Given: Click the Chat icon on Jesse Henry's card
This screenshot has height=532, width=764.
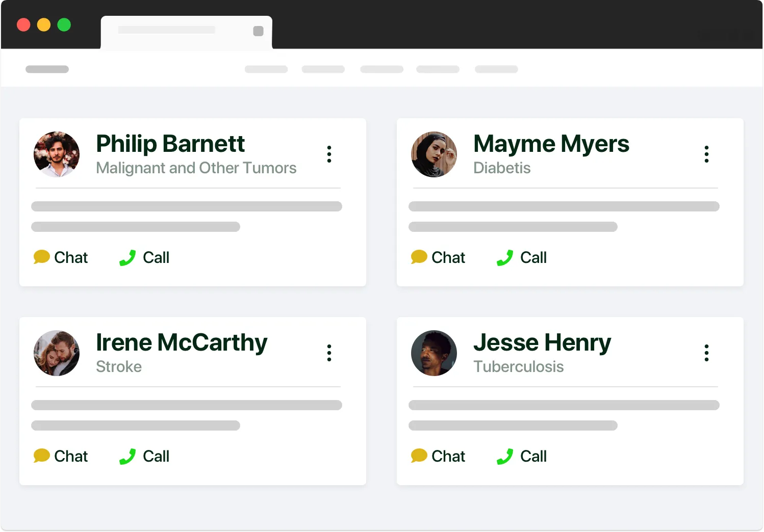Looking at the screenshot, I should [419, 456].
